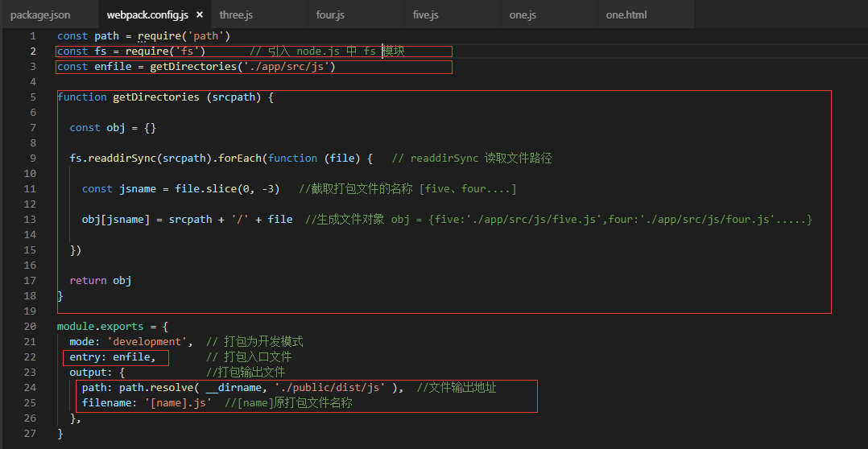Open the one.html tab

tap(626, 14)
